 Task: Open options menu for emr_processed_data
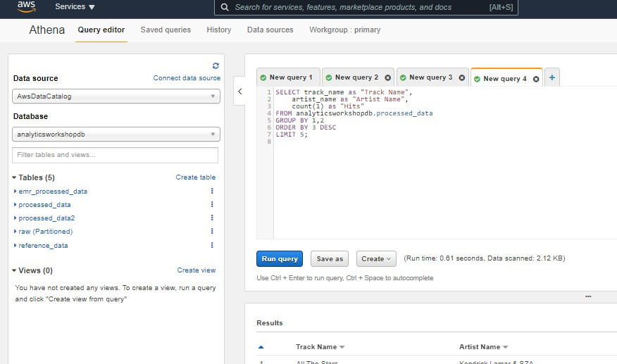(212, 191)
